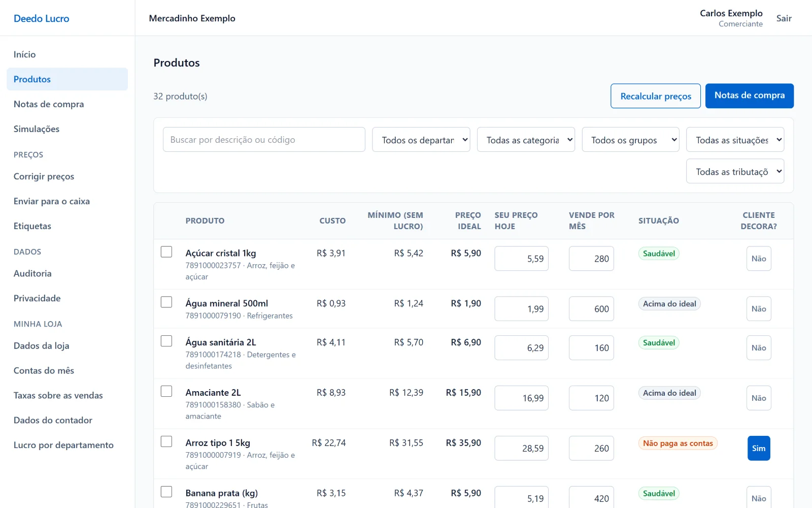Open Enviar para o caixa
The image size is (812, 508).
coord(67,201)
